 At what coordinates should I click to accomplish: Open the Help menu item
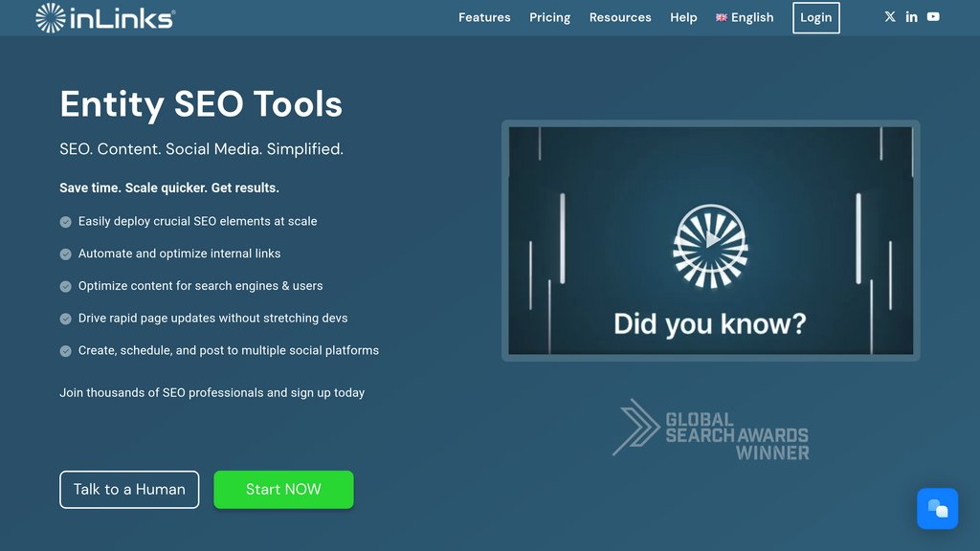683,17
